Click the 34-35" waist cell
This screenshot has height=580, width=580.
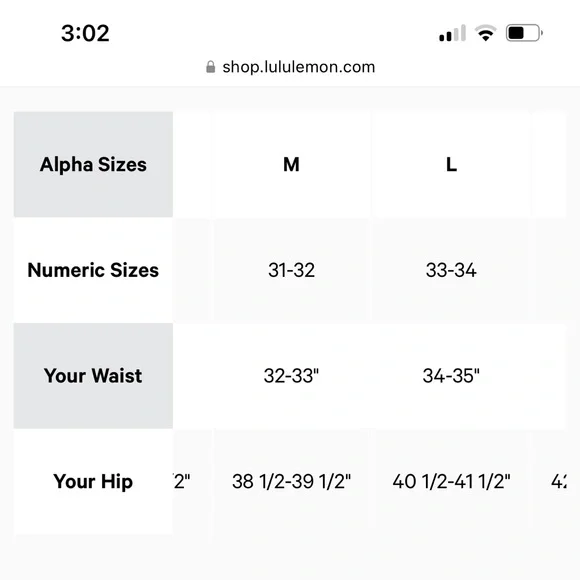click(x=451, y=376)
